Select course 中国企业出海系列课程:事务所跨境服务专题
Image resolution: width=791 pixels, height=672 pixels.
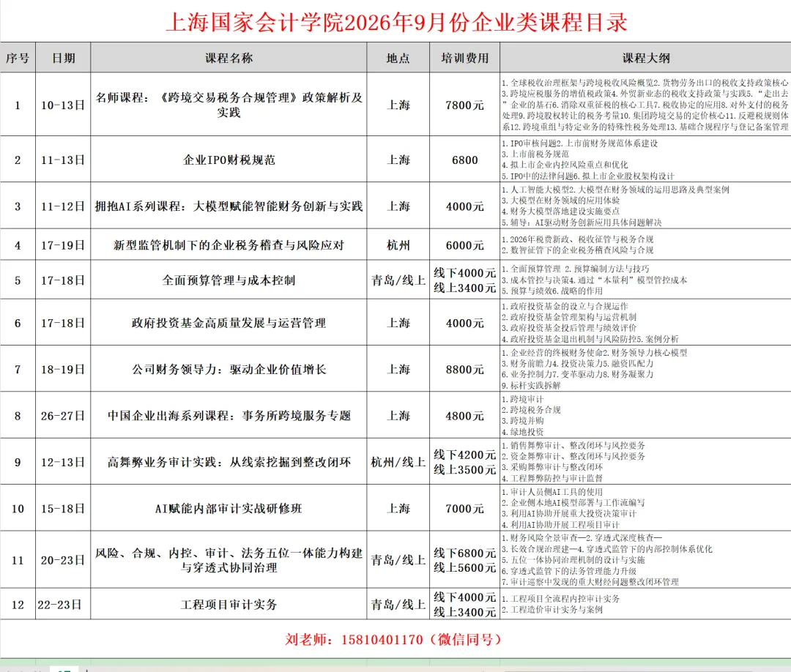(229, 415)
